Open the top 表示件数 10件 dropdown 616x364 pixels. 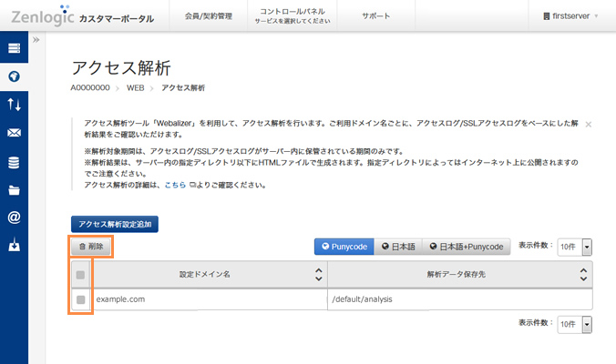click(575, 247)
